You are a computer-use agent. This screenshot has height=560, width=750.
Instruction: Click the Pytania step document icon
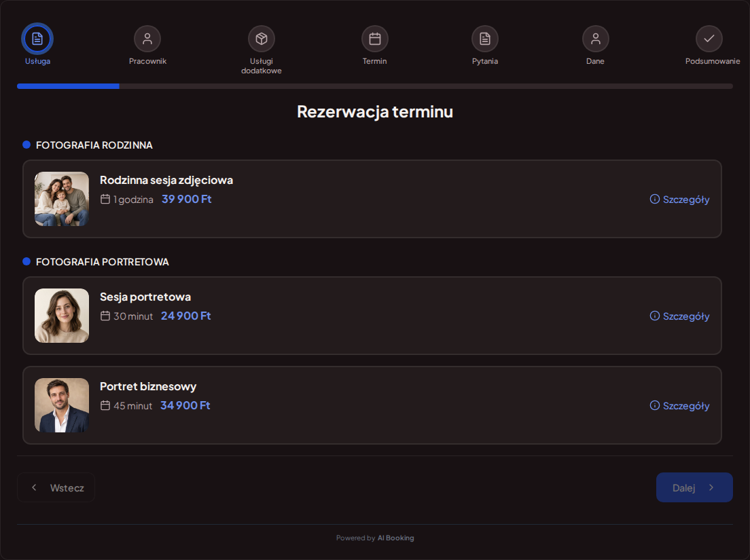485,39
